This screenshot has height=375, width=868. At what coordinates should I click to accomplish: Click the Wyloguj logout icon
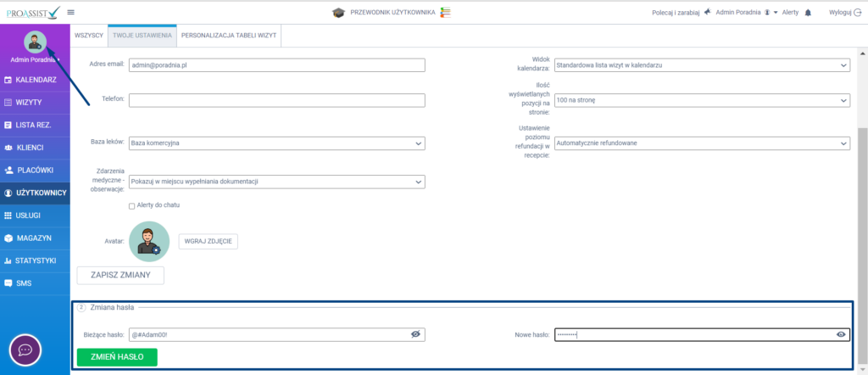click(x=857, y=13)
